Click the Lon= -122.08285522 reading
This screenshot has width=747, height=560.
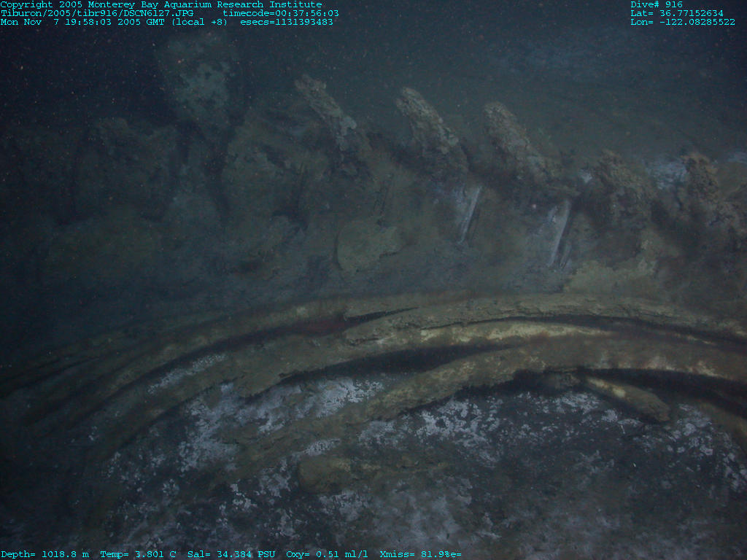point(683,22)
